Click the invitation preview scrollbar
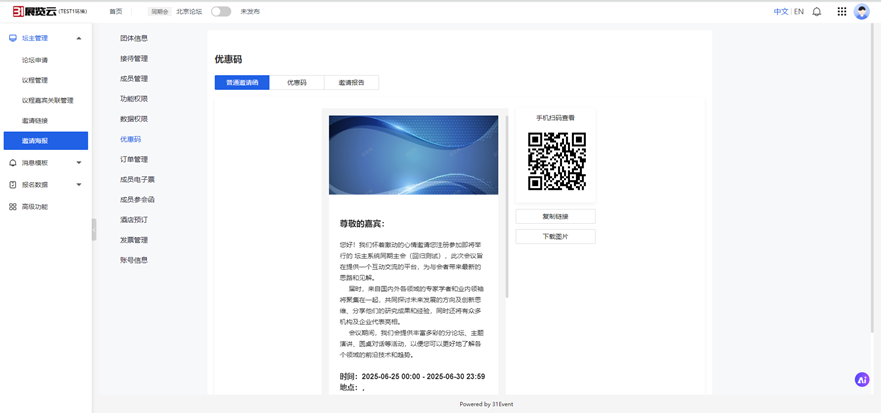 pyautogui.click(x=507, y=206)
